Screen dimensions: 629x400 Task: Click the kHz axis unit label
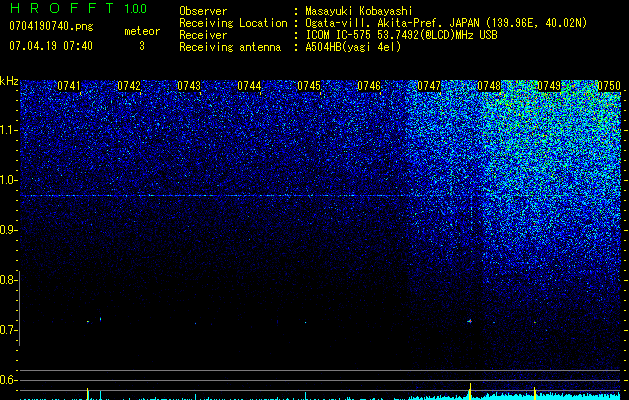tap(9, 81)
